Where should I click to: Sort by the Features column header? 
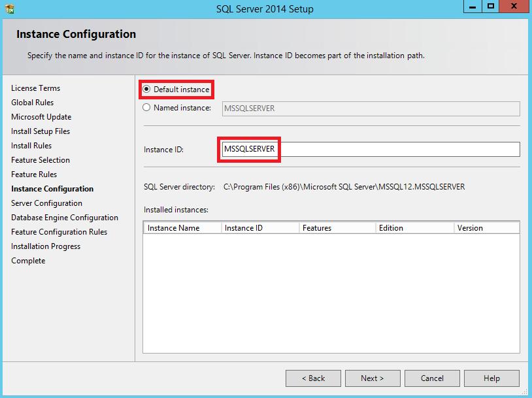point(337,228)
